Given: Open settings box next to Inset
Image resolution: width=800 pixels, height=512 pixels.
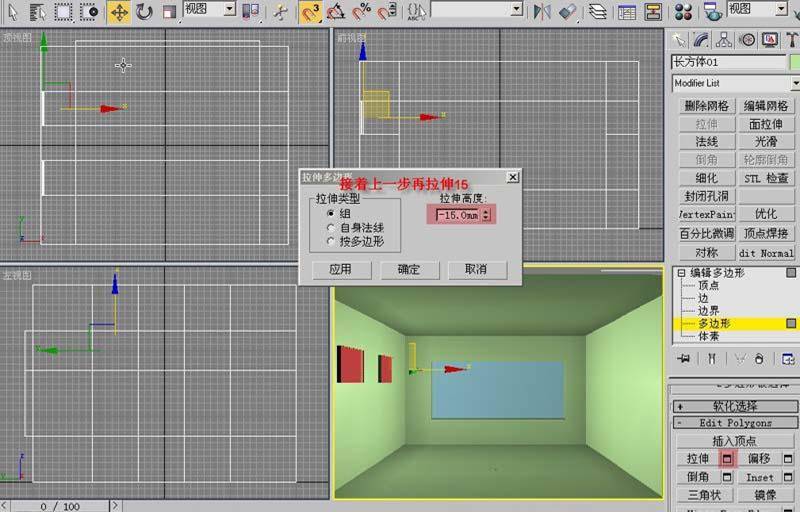Looking at the screenshot, I should click(788, 477).
